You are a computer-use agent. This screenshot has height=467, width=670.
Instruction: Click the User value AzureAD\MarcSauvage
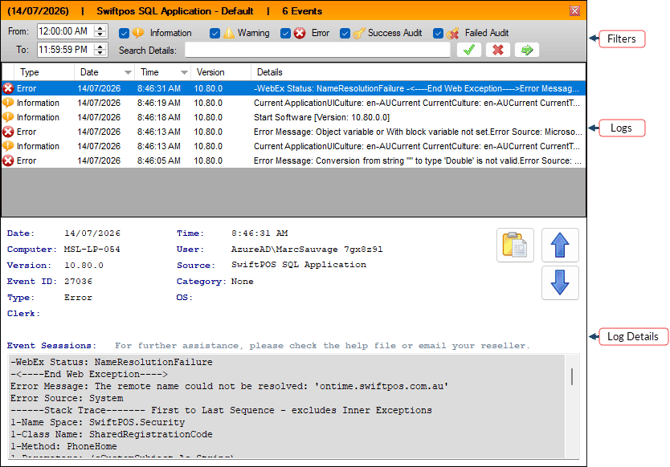pos(307,249)
